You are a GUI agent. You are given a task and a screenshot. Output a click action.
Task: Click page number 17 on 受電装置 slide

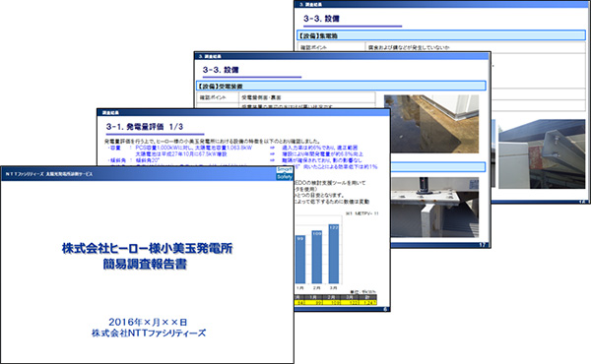[483, 245]
